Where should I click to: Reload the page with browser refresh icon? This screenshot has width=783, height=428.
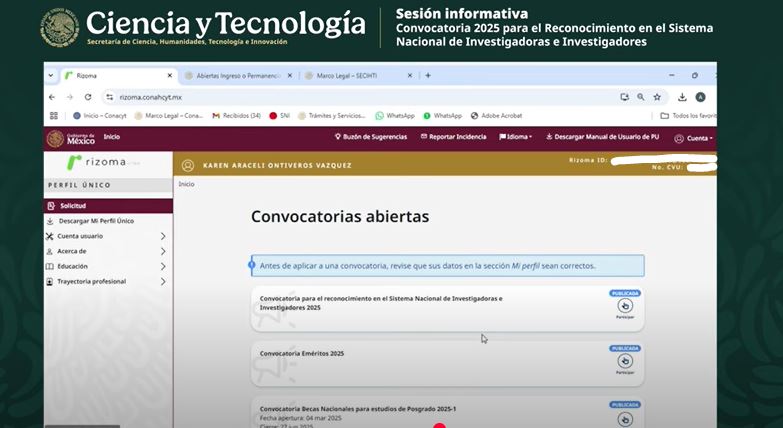point(88,97)
